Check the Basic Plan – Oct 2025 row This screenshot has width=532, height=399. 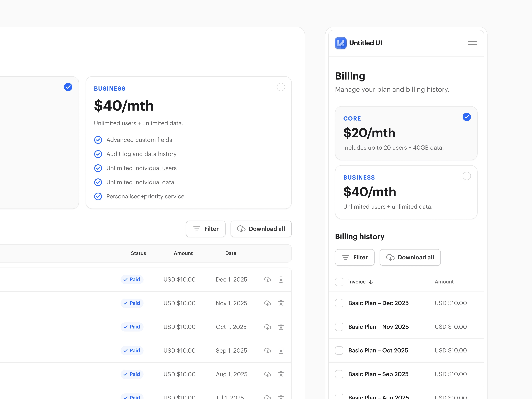(x=339, y=350)
